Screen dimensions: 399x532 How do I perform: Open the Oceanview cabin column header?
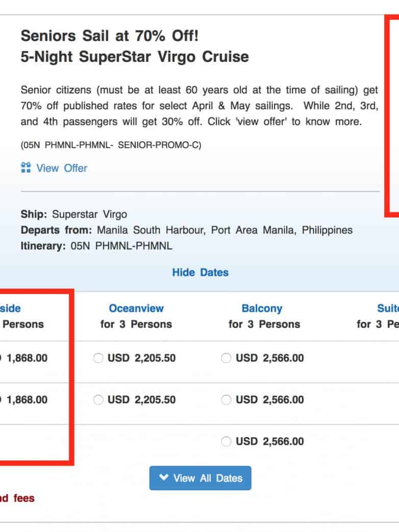click(136, 308)
